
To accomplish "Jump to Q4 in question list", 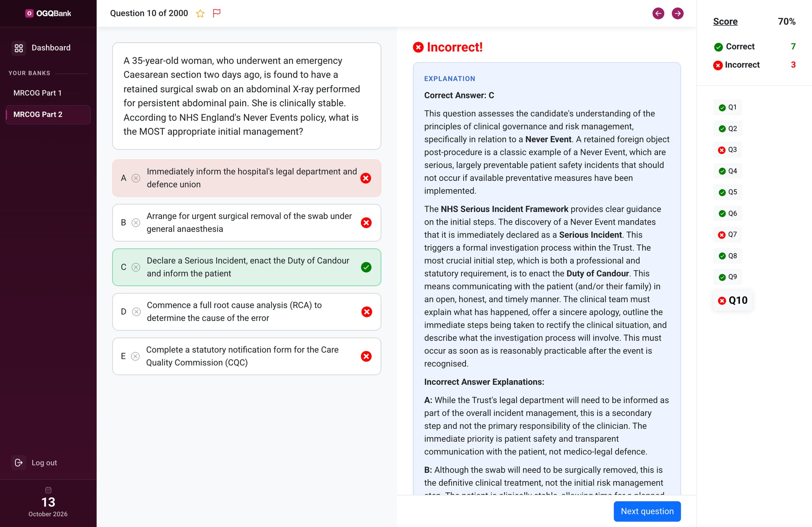I will pyautogui.click(x=728, y=171).
